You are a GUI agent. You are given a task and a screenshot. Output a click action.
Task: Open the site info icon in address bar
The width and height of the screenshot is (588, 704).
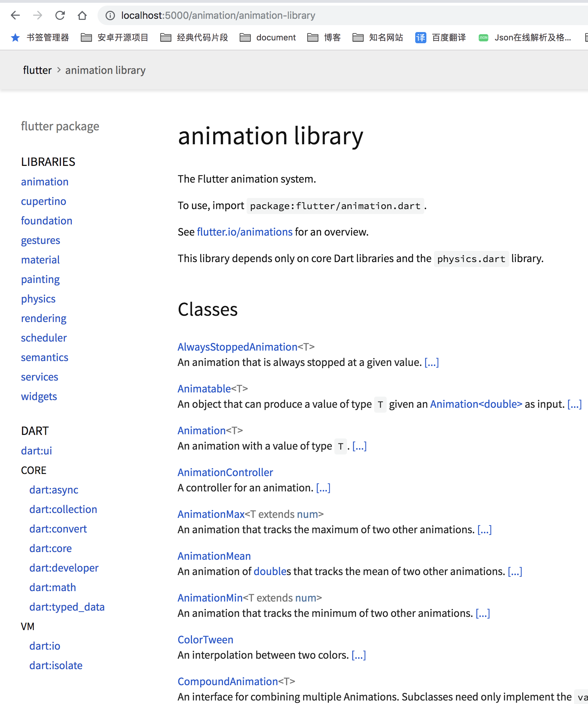coord(110,15)
